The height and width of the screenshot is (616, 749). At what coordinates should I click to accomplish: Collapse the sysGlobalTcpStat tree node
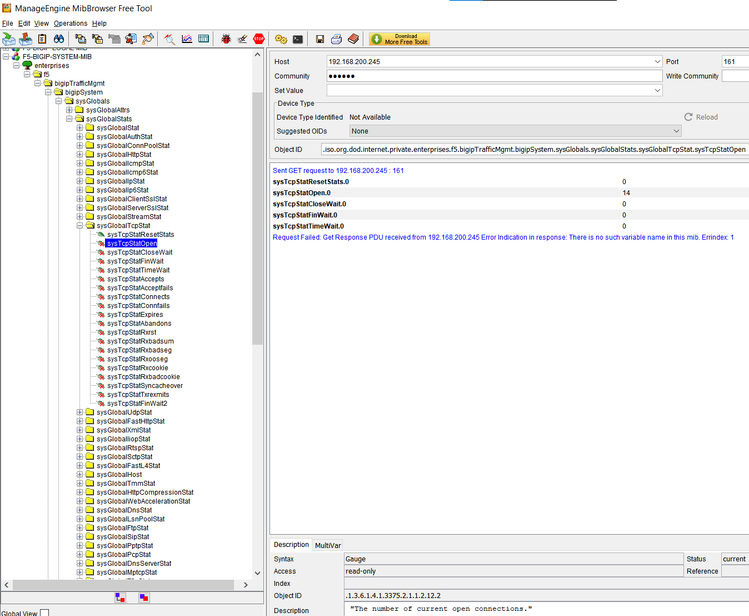pos(79,226)
